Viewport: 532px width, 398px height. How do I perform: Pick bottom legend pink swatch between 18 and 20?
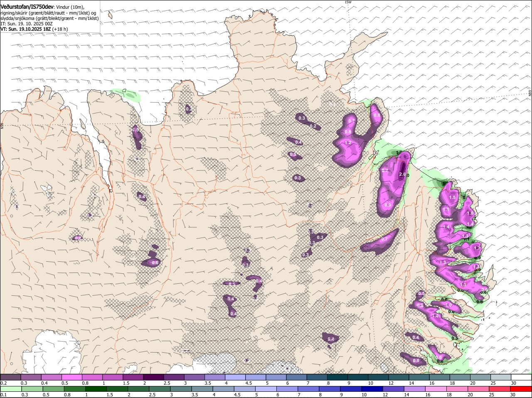click(x=458, y=389)
